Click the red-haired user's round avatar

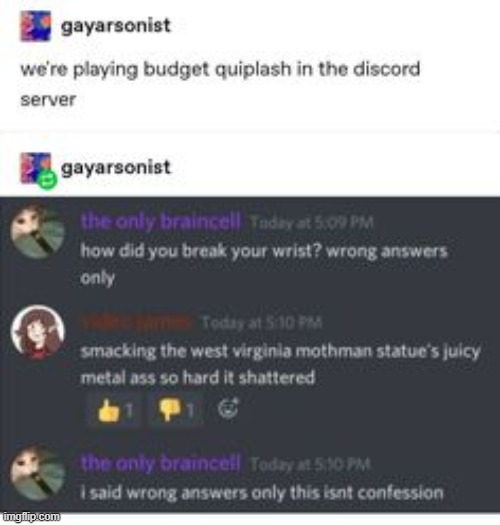click(38, 332)
